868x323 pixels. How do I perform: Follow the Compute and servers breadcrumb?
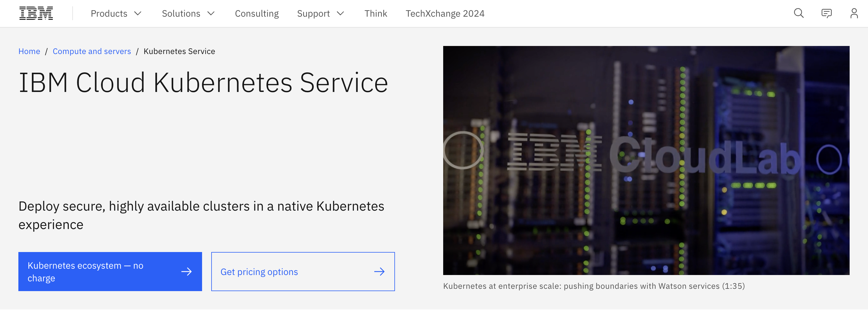click(x=92, y=51)
